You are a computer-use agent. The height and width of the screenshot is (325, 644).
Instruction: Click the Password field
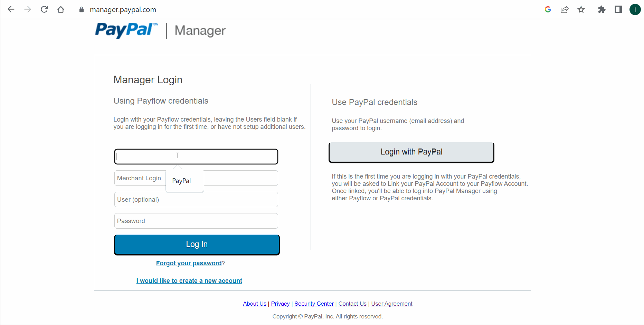196,221
